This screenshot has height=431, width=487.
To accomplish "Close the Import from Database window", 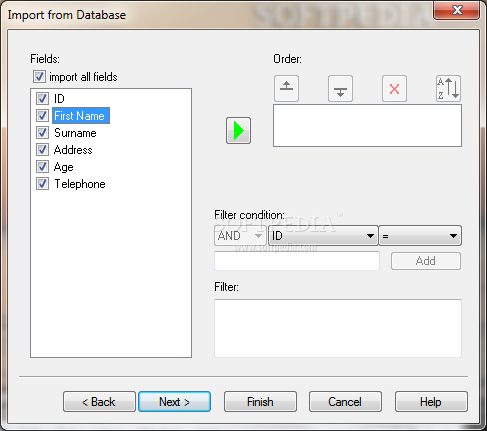I will point(457,10).
